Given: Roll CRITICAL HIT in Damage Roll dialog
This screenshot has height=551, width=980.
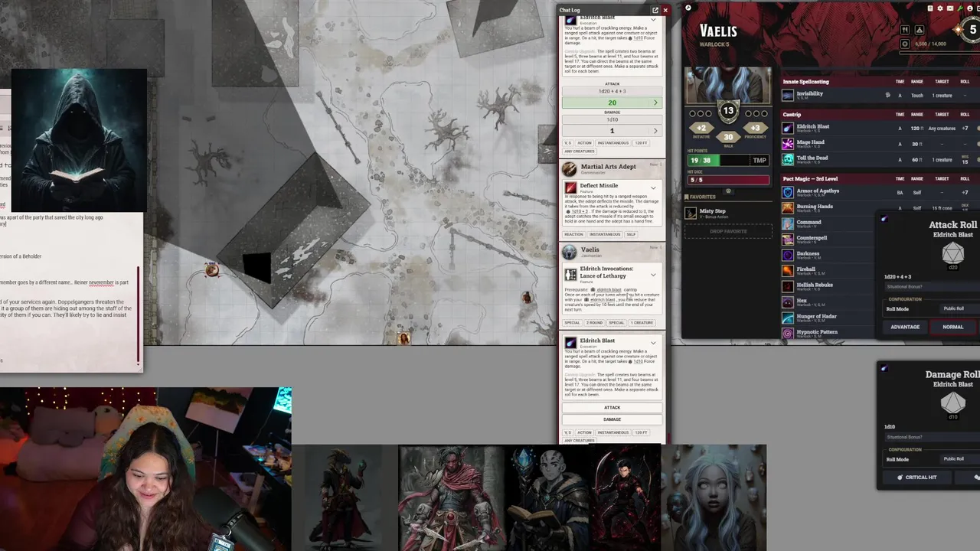Looking at the screenshot, I should click(917, 477).
